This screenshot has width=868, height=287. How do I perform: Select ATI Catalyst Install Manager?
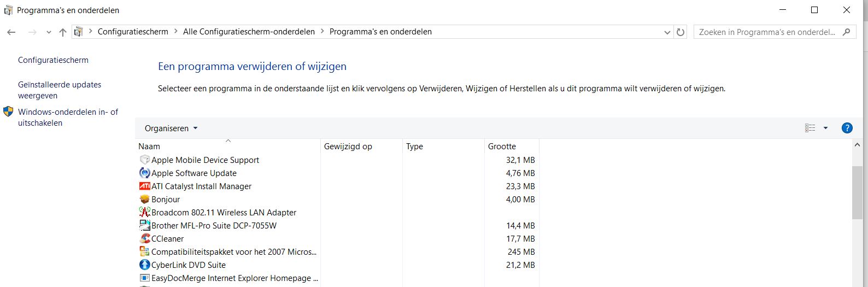pos(201,186)
